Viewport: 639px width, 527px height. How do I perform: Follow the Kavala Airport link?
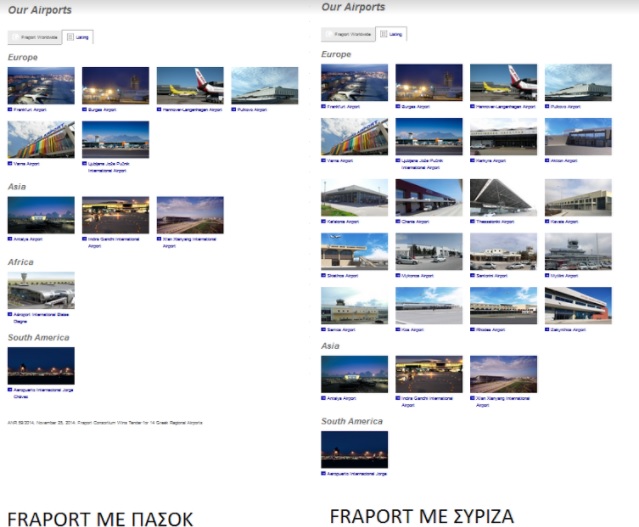564,222
